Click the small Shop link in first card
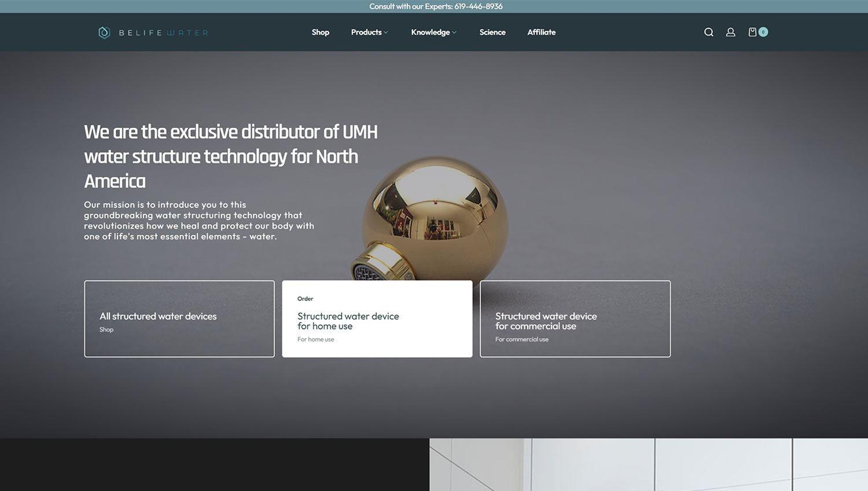This screenshot has height=491, width=868. coord(106,329)
